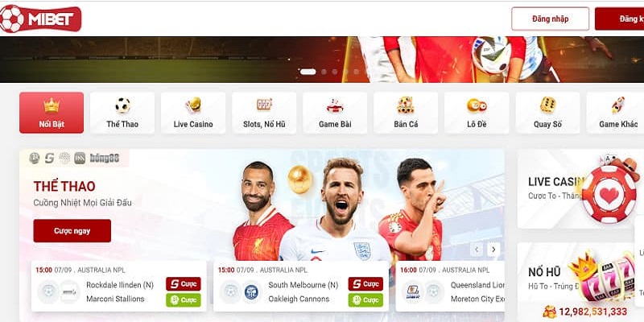The width and height of the screenshot is (644, 322).
Task: Click the MIBET soccer ball logo
Action: [40, 19]
